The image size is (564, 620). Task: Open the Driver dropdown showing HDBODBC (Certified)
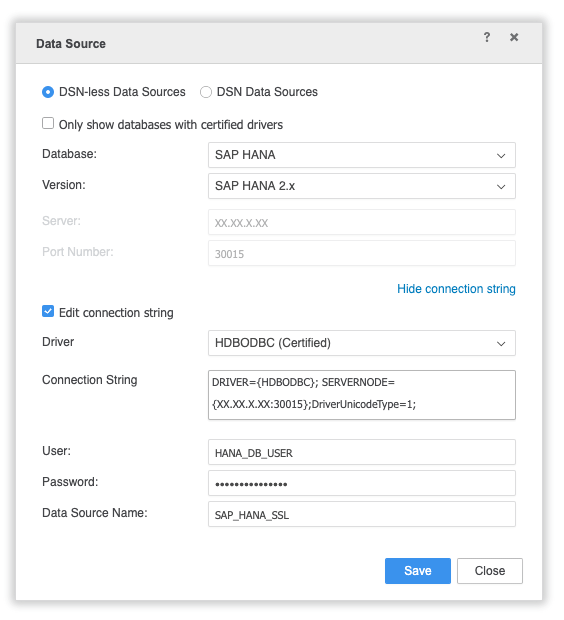tap(361, 343)
